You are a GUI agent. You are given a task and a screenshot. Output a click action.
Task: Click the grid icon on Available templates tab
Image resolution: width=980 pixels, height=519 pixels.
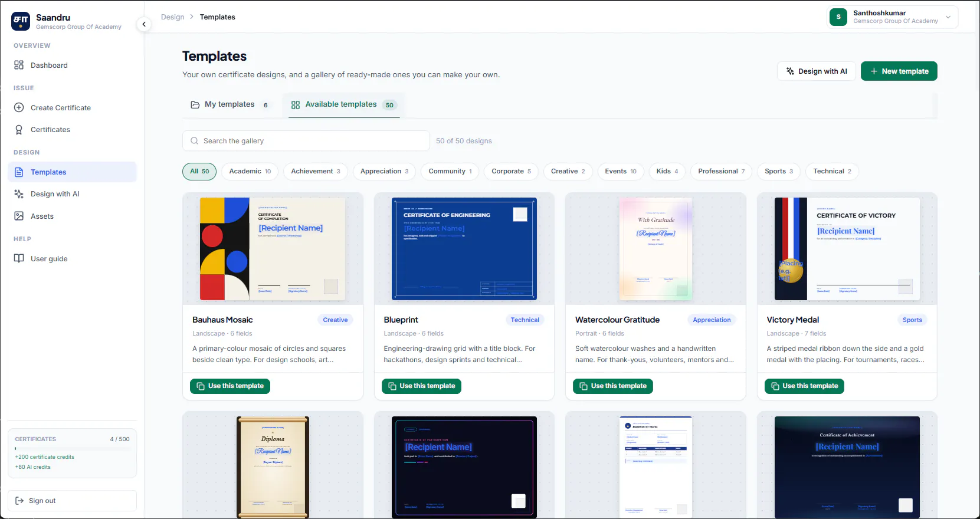pos(296,104)
